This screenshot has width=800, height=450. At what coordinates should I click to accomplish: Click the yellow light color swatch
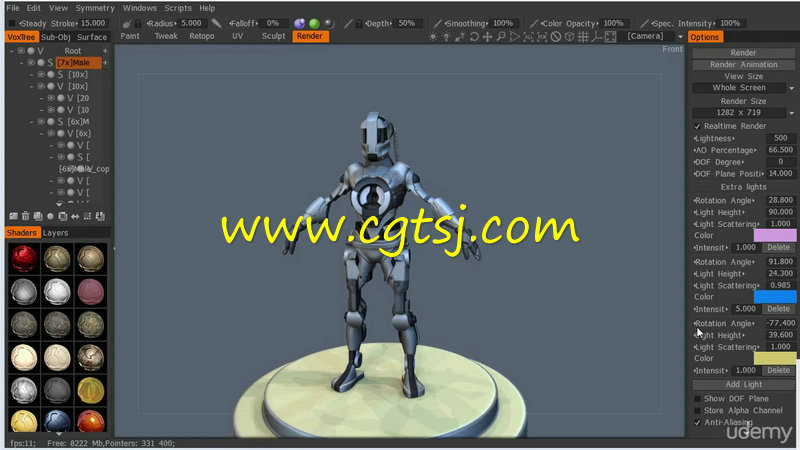coord(774,358)
